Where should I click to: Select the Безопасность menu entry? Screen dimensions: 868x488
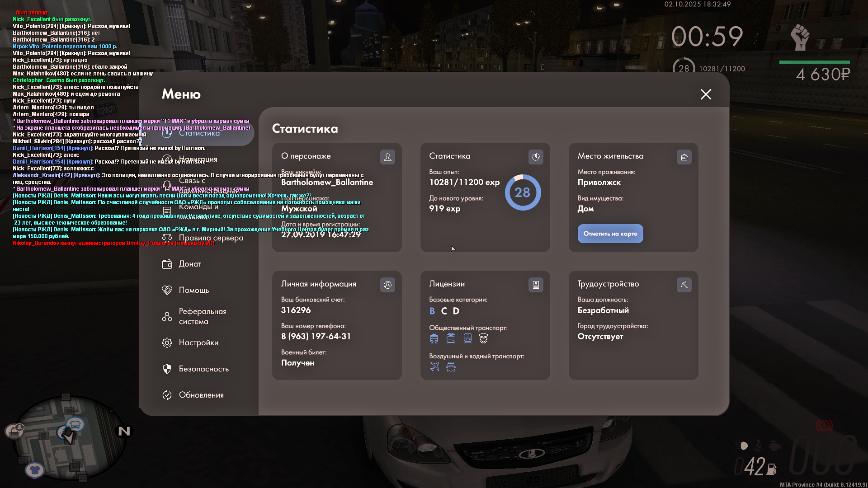pyautogui.click(x=203, y=369)
